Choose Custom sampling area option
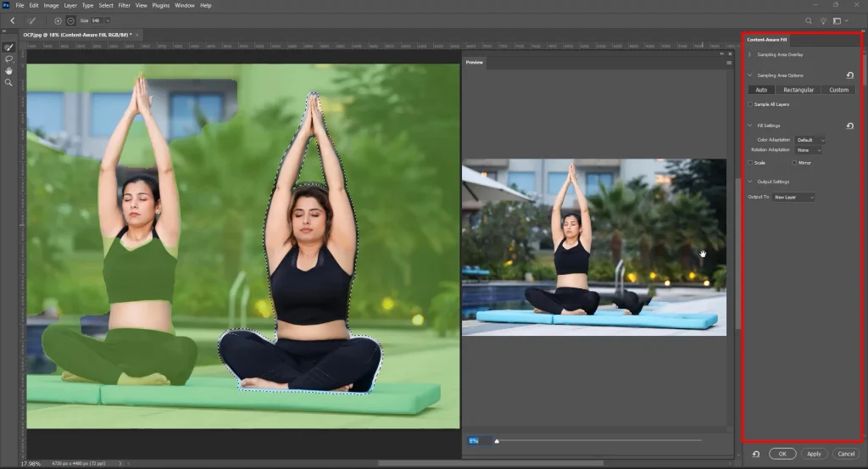The width and height of the screenshot is (868, 469). (x=838, y=90)
